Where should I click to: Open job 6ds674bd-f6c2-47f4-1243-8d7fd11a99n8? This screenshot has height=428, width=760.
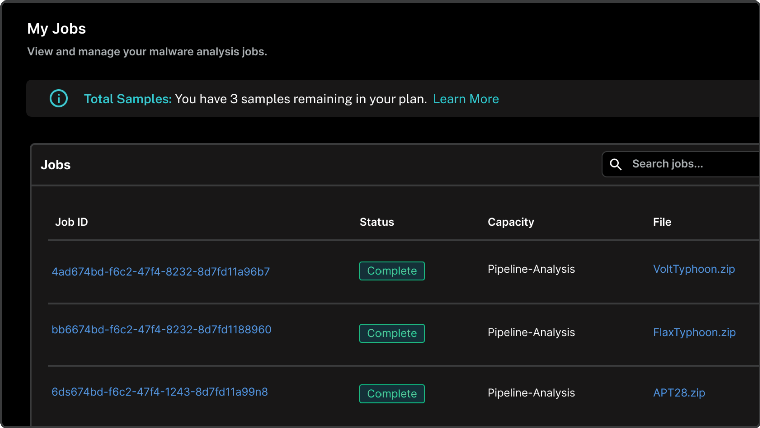click(159, 392)
